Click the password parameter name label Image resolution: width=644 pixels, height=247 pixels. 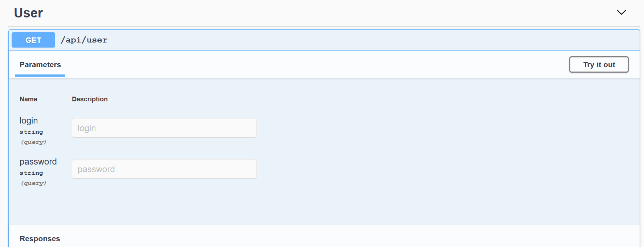[x=38, y=162]
